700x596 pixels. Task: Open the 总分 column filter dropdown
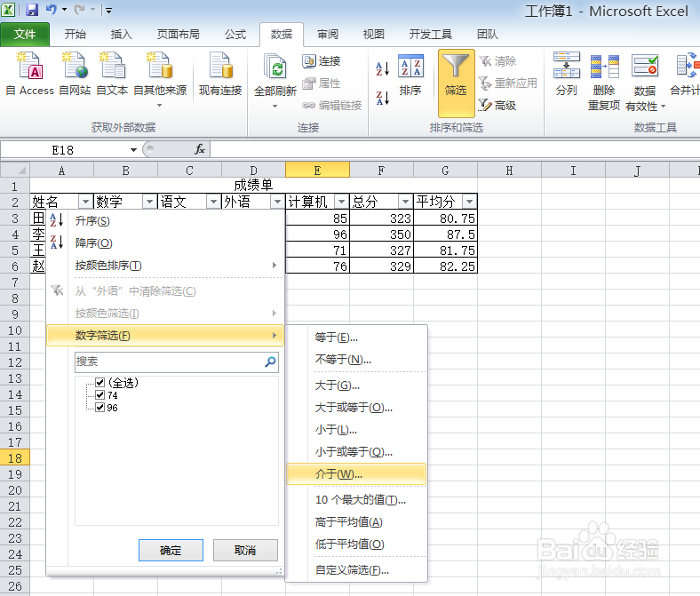(x=405, y=202)
